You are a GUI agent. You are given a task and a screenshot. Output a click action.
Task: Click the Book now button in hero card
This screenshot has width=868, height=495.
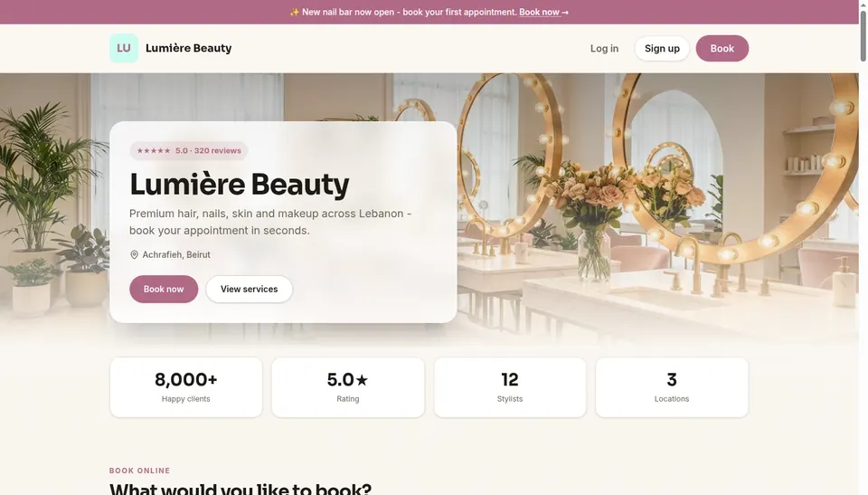(x=164, y=289)
